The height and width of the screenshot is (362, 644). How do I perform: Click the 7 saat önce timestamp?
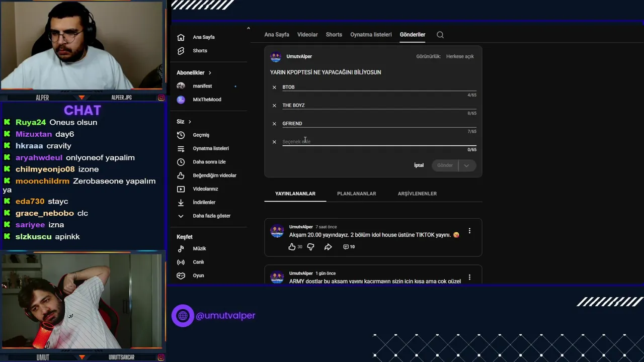tap(326, 227)
